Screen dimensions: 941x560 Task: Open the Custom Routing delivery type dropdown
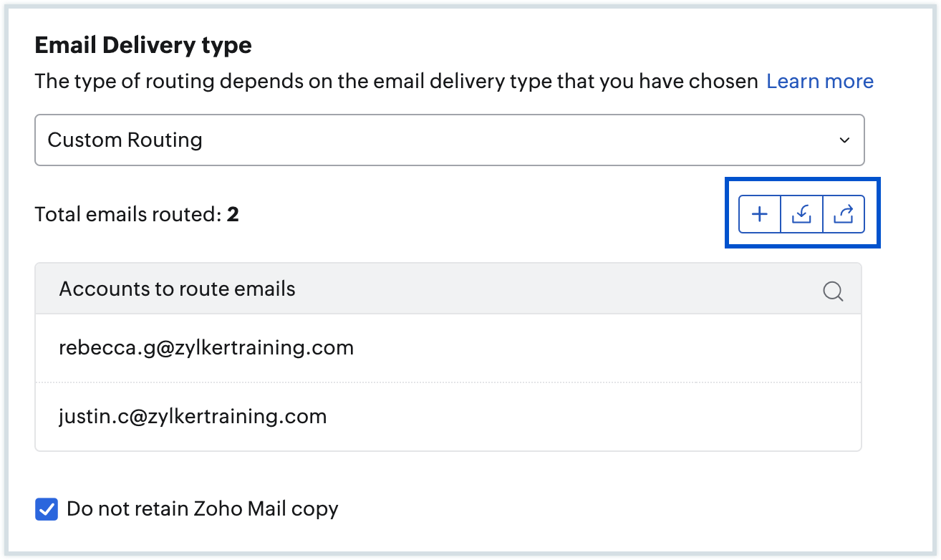point(449,140)
